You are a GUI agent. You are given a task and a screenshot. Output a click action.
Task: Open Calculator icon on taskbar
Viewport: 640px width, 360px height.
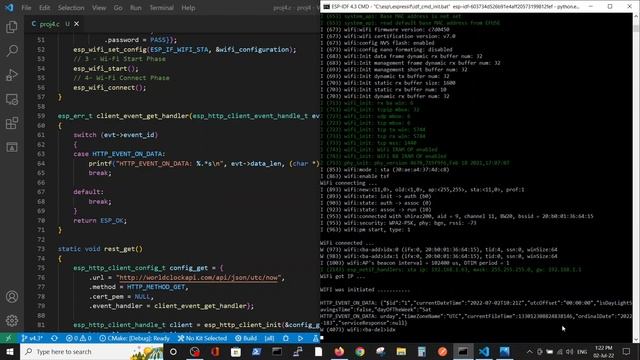[x=422, y=351]
